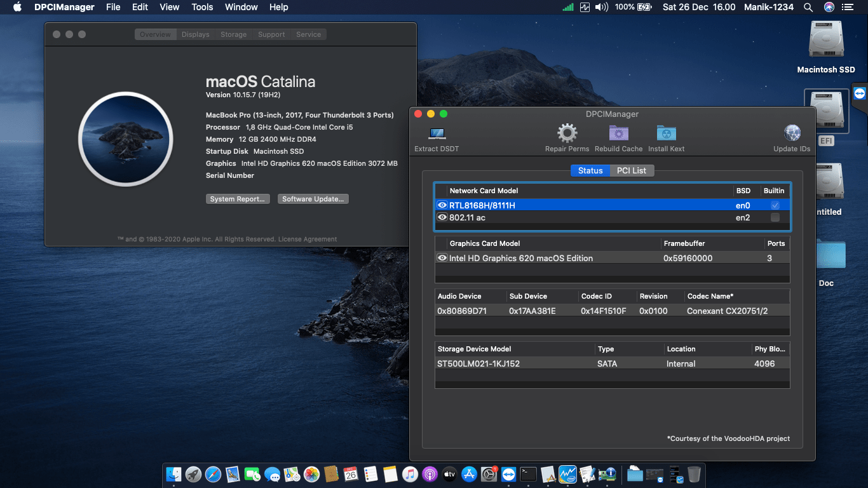Open Launchpad from the Dock
The image size is (868, 488).
[194, 474]
